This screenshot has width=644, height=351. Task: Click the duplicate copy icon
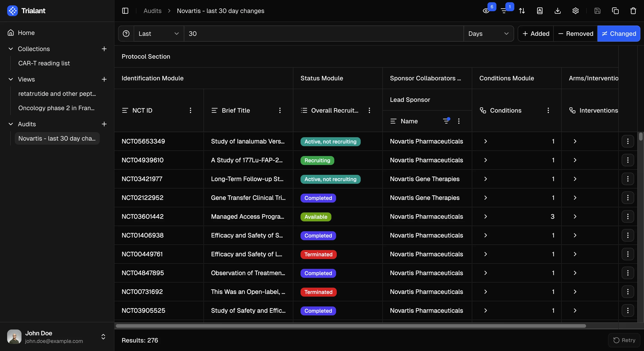coord(615,11)
